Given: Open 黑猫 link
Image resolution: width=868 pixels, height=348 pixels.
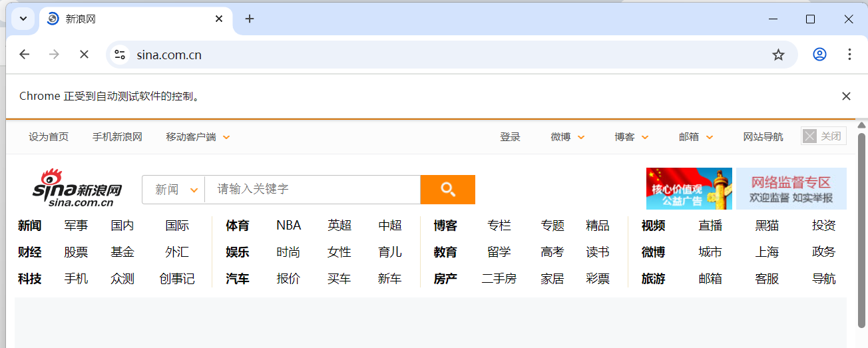Looking at the screenshot, I should (x=767, y=226).
